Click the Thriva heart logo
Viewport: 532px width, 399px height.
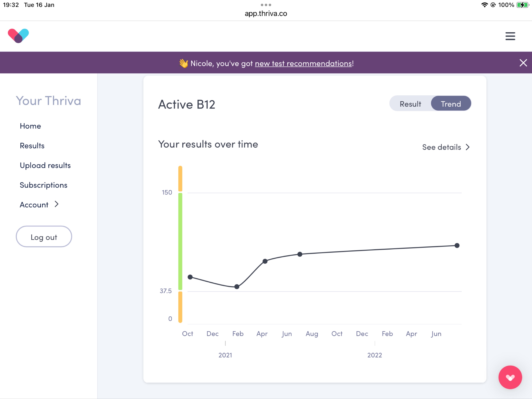(x=18, y=36)
